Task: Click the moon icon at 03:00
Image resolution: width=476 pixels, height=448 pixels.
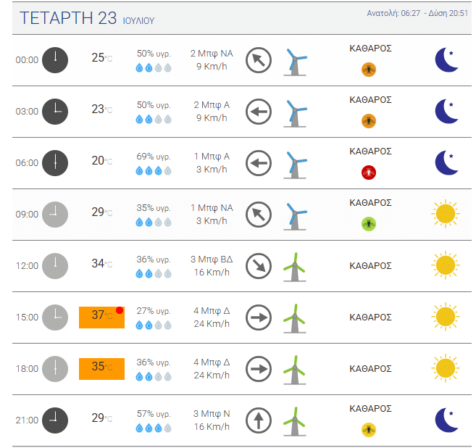Action: 446,111
